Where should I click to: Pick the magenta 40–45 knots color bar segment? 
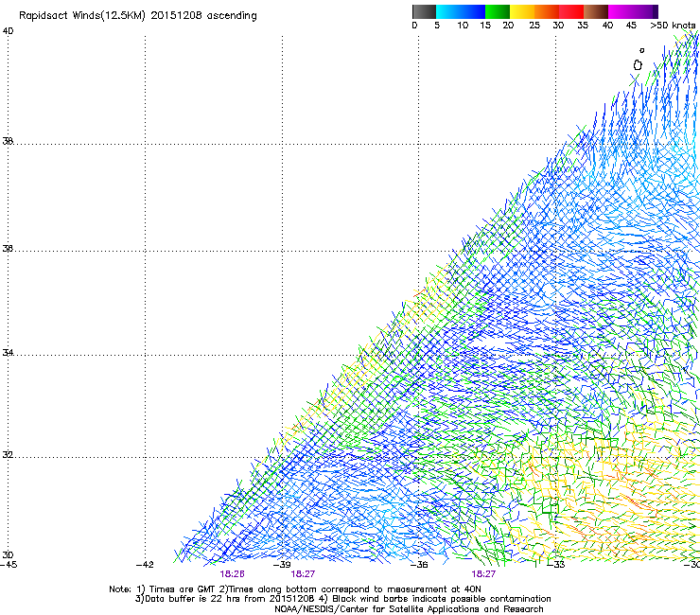(621, 11)
